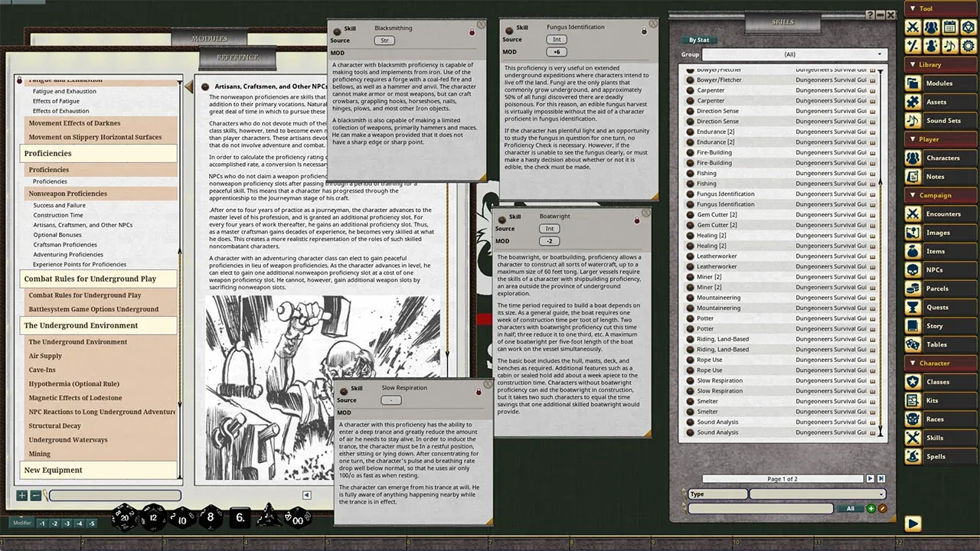Roll the d12 die

tap(153, 518)
